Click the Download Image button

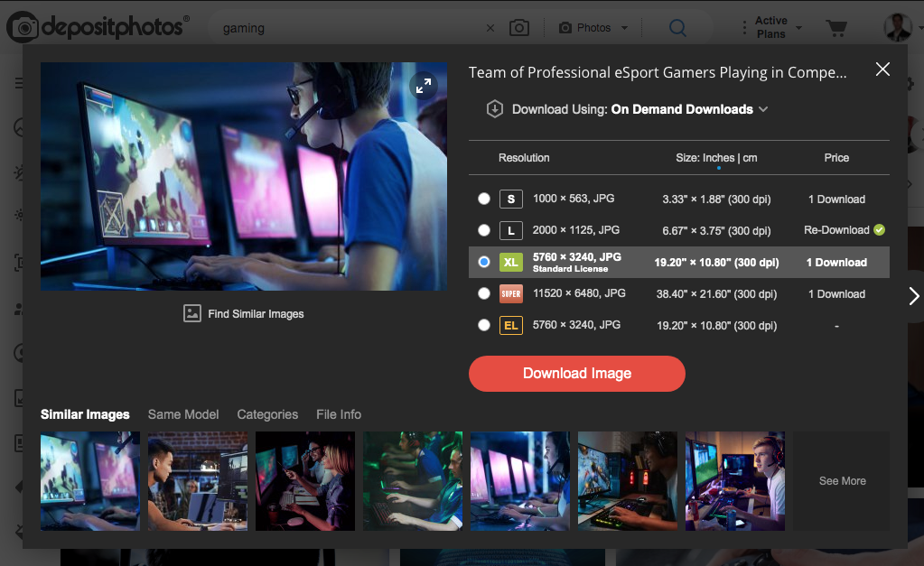pyautogui.click(x=577, y=374)
